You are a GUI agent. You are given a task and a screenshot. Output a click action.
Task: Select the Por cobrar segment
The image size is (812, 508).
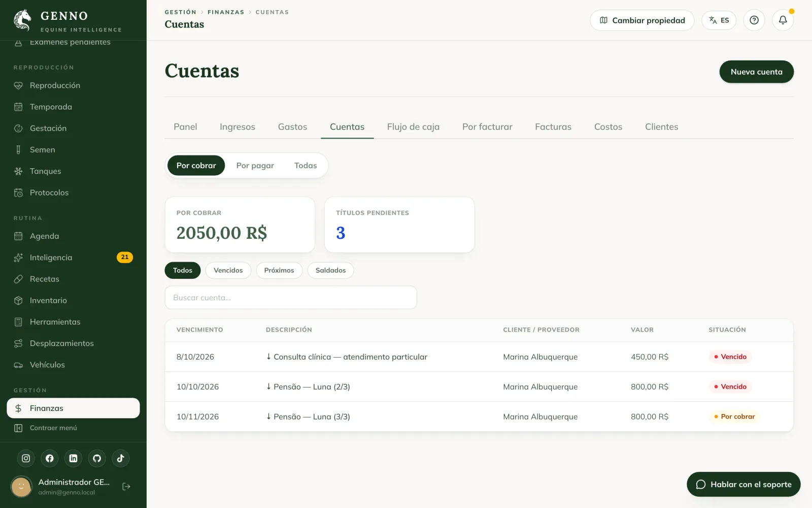pyautogui.click(x=196, y=166)
